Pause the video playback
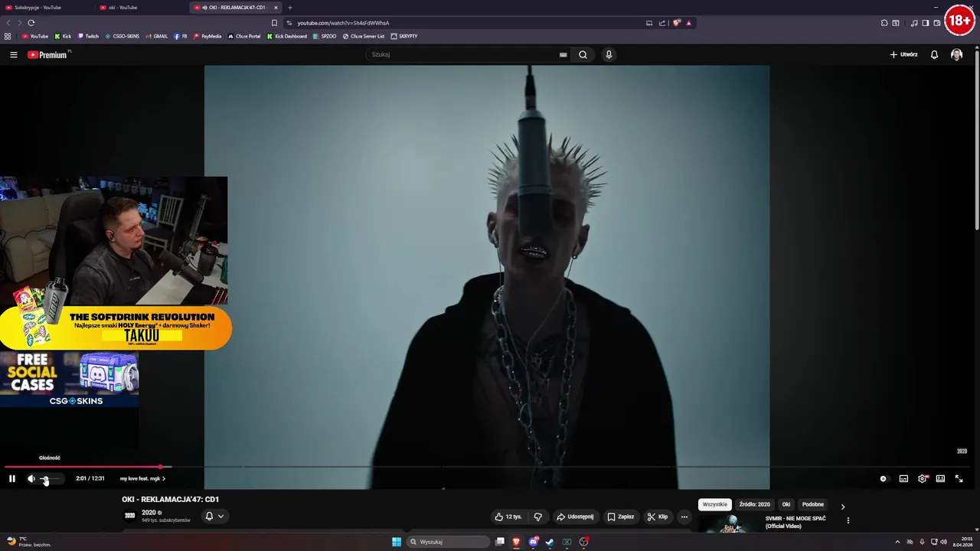980x551 pixels. click(12, 478)
